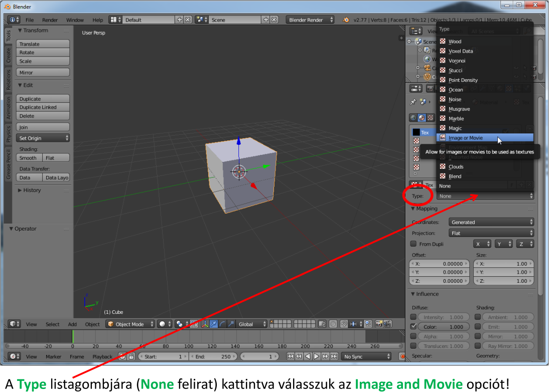
Task: Open proportional editing circle icon
Action: click(x=333, y=324)
